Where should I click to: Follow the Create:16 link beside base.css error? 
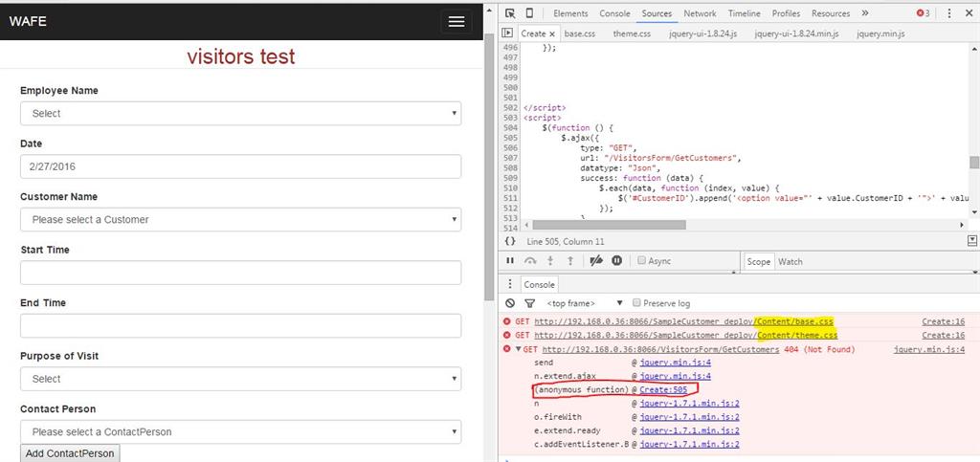943,321
